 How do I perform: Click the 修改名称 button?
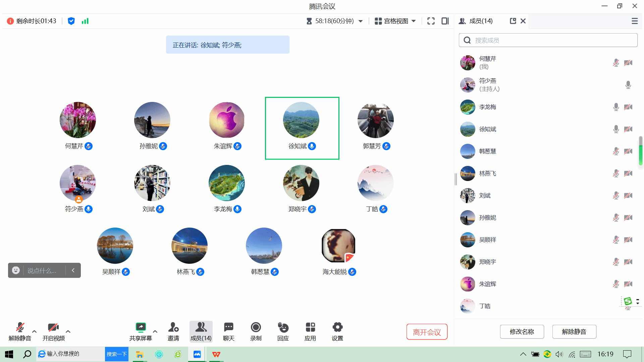click(522, 332)
